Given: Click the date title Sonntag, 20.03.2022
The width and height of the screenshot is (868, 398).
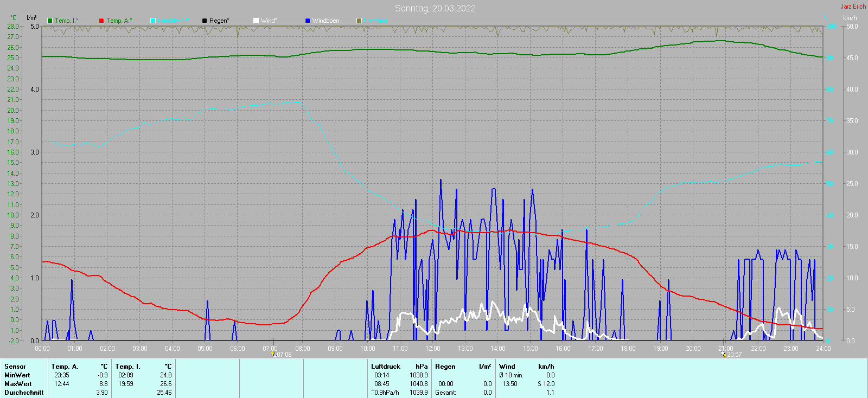Looking at the screenshot, I should pos(435,8).
